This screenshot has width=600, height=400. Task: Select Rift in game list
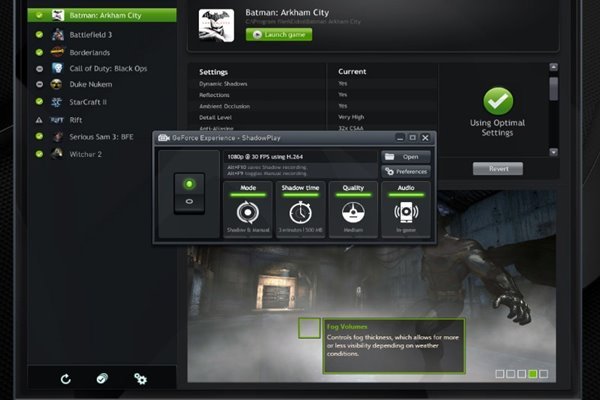click(x=76, y=120)
